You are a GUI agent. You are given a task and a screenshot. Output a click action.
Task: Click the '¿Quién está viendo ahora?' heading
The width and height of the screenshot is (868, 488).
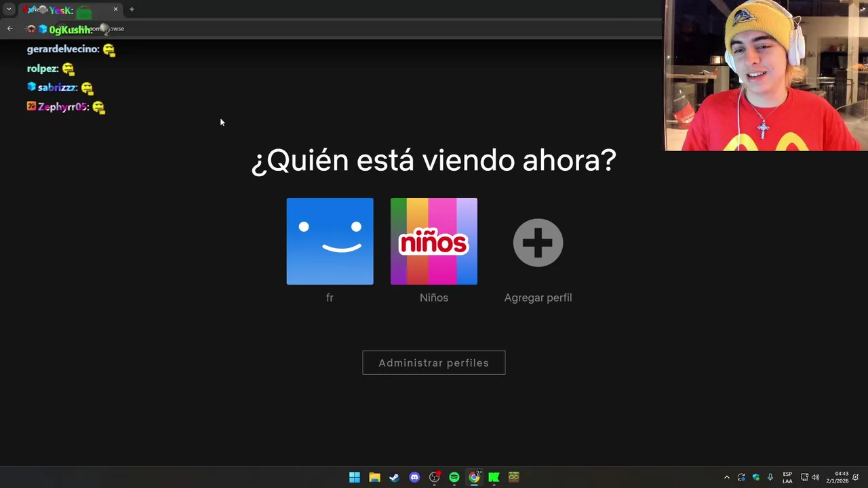click(434, 161)
